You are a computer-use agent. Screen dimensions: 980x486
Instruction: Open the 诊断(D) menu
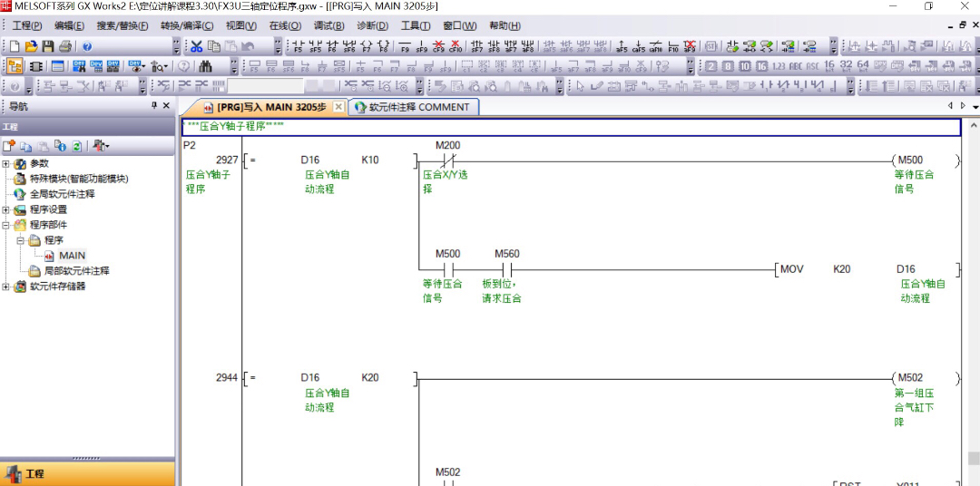click(x=373, y=25)
